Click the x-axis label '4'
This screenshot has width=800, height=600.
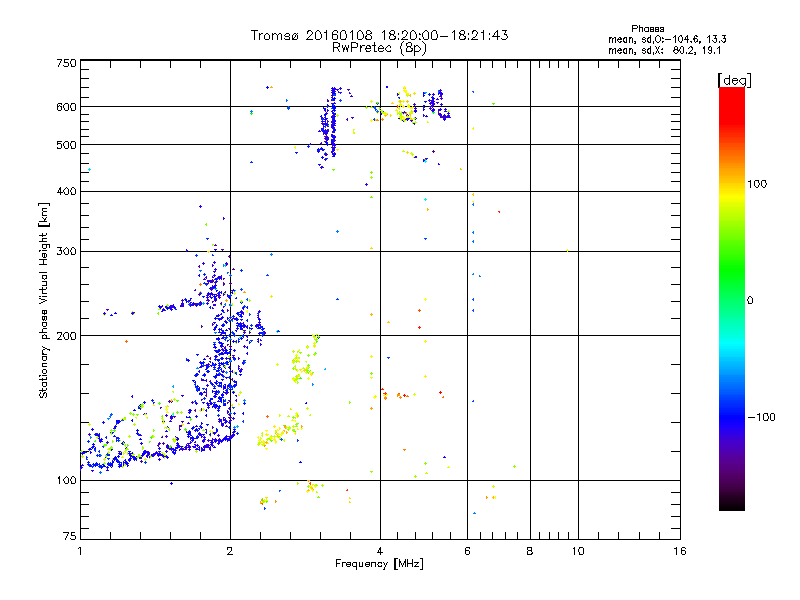380,551
